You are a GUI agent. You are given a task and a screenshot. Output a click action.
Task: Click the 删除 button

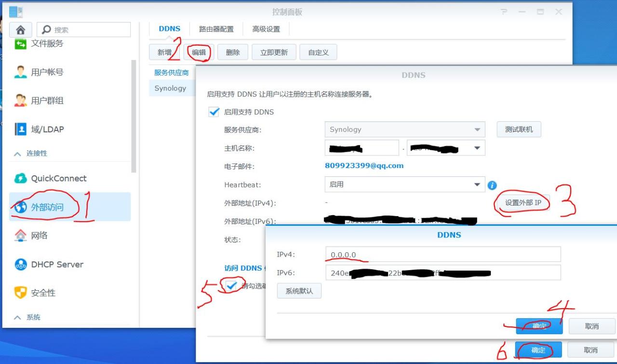click(x=233, y=52)
